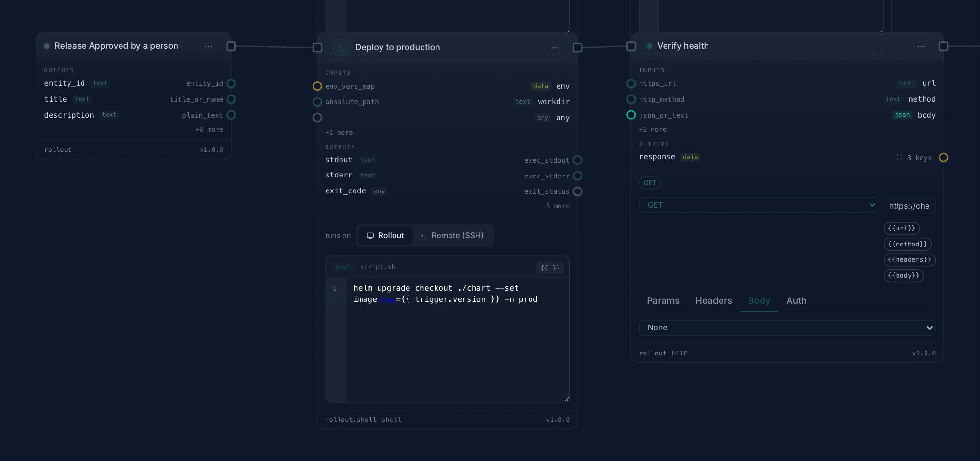Click Deploy to production output connector handle

tap(577, 47)
